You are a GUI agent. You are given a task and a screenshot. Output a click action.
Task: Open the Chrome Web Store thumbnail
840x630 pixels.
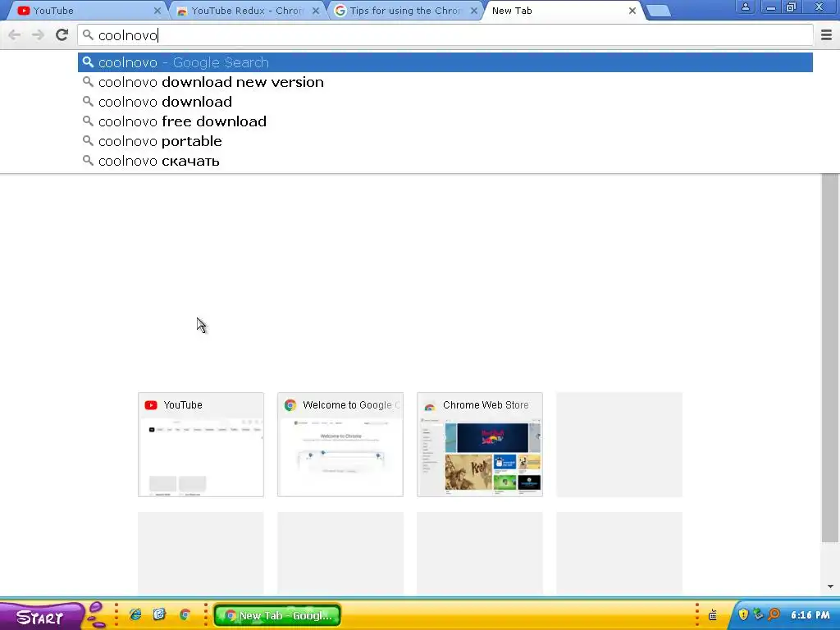(479, 445)
